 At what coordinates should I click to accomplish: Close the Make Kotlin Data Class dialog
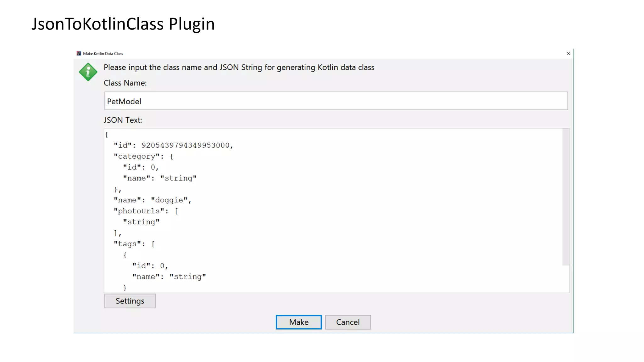[568, 53]
